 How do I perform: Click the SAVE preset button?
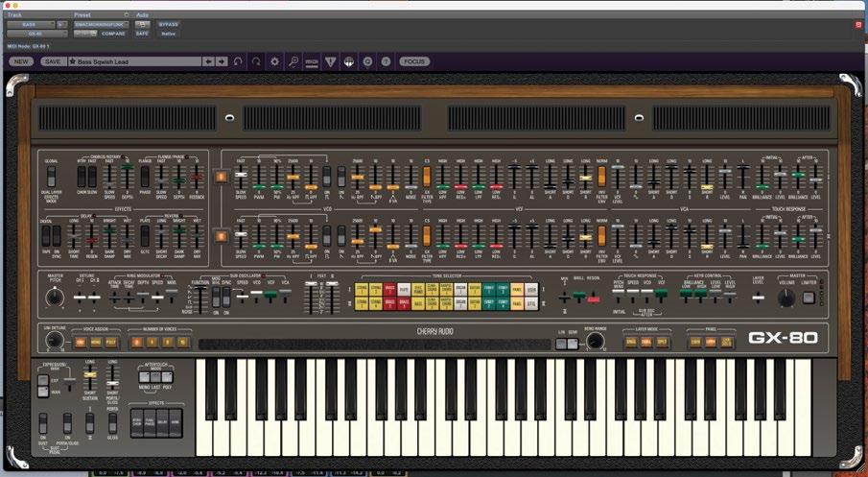[53, 61]
